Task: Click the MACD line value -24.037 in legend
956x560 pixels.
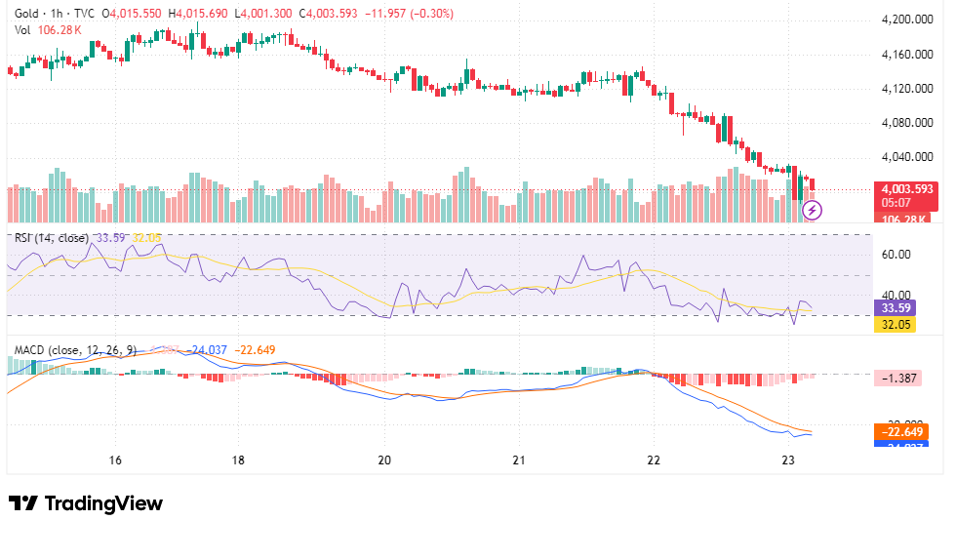Action: 206,350
